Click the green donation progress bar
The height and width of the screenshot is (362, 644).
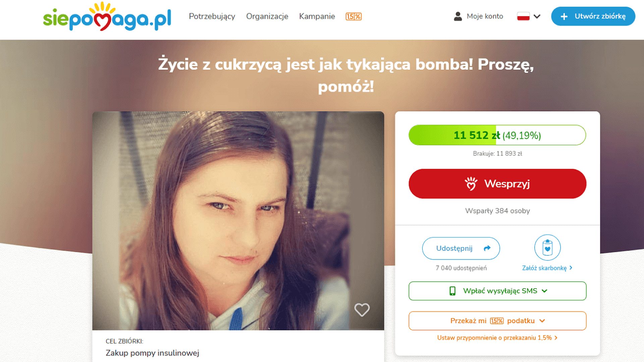(497, 135)
